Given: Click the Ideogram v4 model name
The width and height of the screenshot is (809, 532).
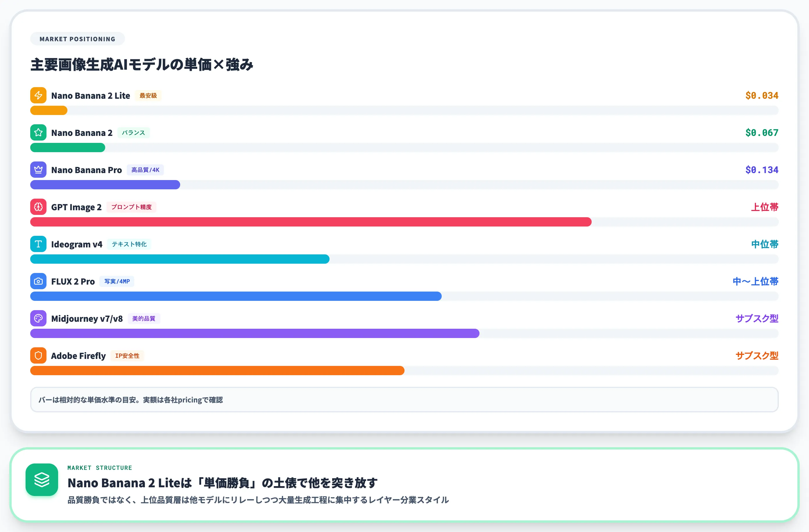Looking at the screenshot, I should 77,245.
